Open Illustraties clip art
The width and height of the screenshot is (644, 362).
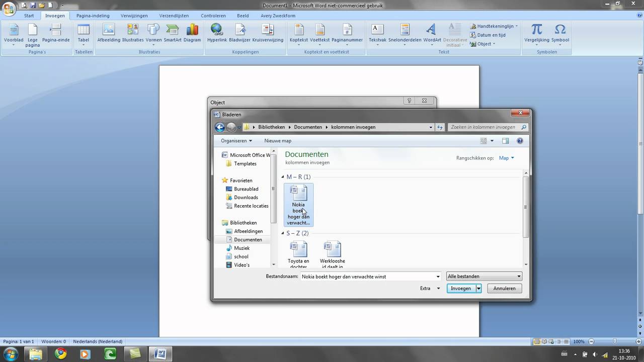click(x=133, y=33)
